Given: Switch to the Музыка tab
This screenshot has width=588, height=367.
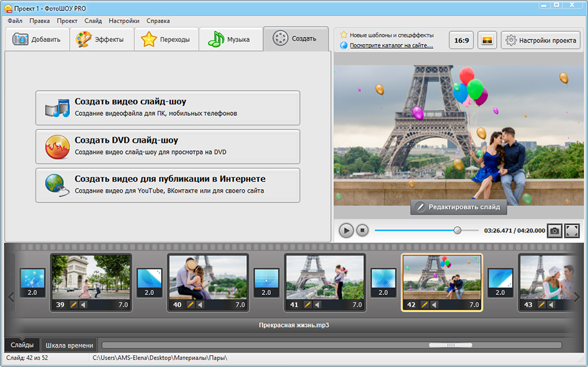Looking at the screenshot, I should pos(231,39).
